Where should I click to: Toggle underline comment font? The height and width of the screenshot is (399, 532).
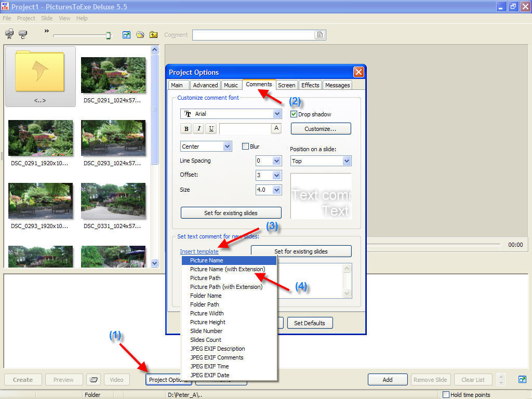point(211,129)
